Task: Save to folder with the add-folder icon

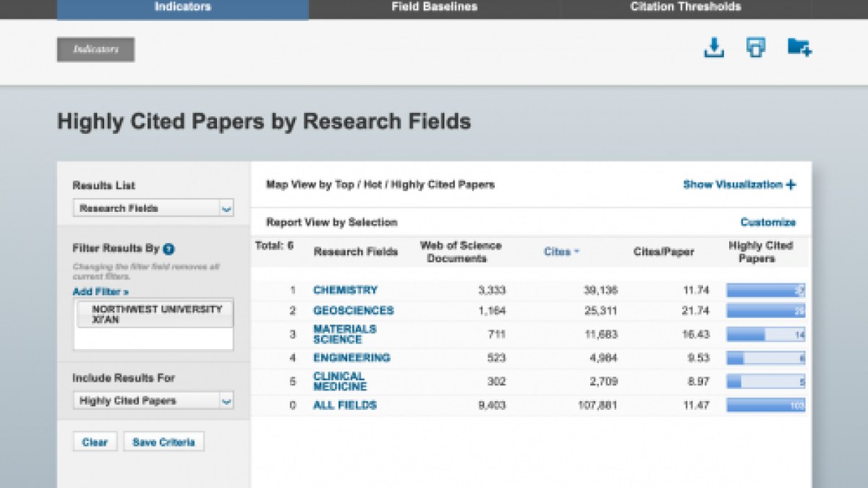Action: [x=799, y=48]
